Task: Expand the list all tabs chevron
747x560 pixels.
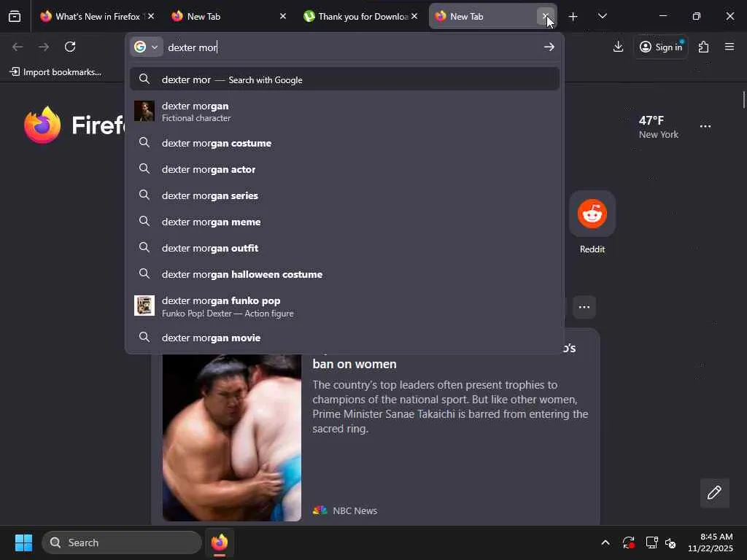Action: [x=602, y=16]
